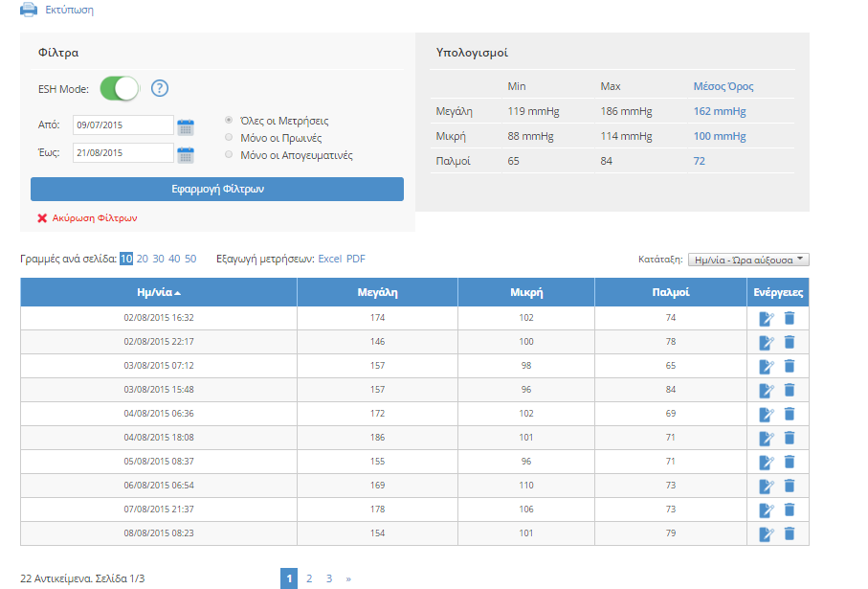Export measurements as PDF

click(355, 259)
